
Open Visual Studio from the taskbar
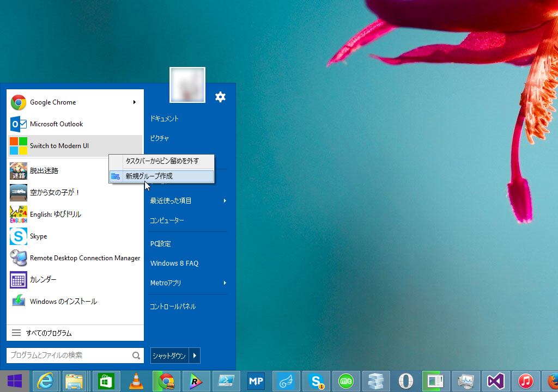coord(496,381)
